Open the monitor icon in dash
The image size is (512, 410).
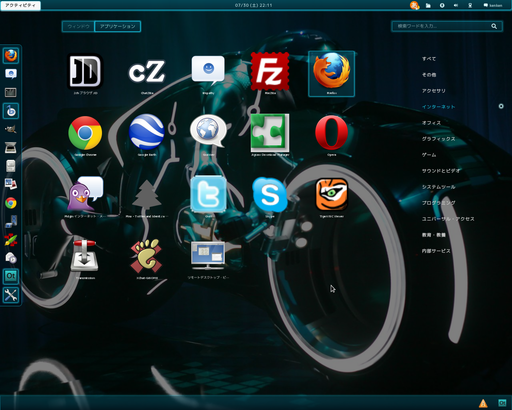[11, 92]
